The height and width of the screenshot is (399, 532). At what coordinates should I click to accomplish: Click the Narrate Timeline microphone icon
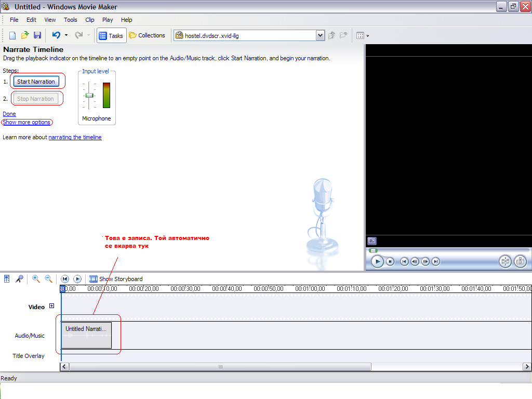19,279
